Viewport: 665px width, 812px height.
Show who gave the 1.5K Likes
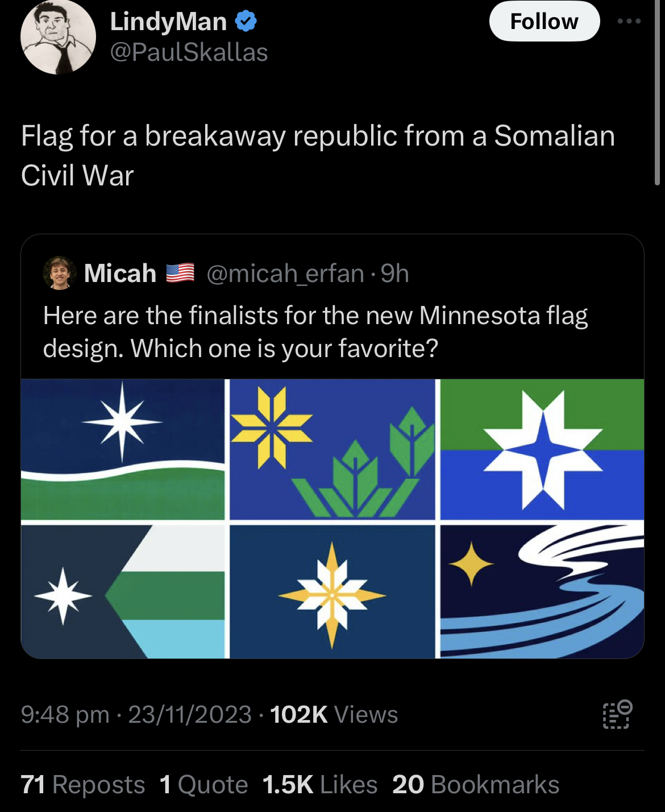coord(320,785)
